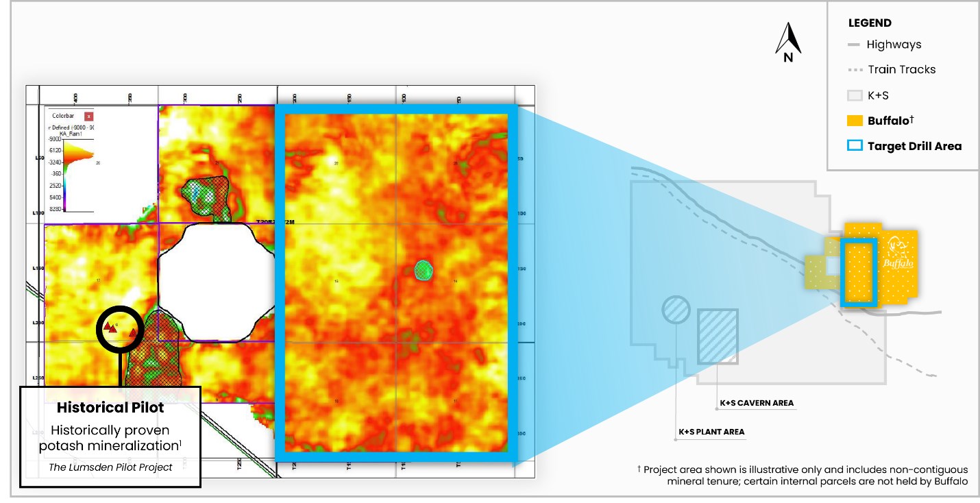Screen dimensions: 980x503
Task: Click the green hatched anomaly in target area
Action: (425, 269)
